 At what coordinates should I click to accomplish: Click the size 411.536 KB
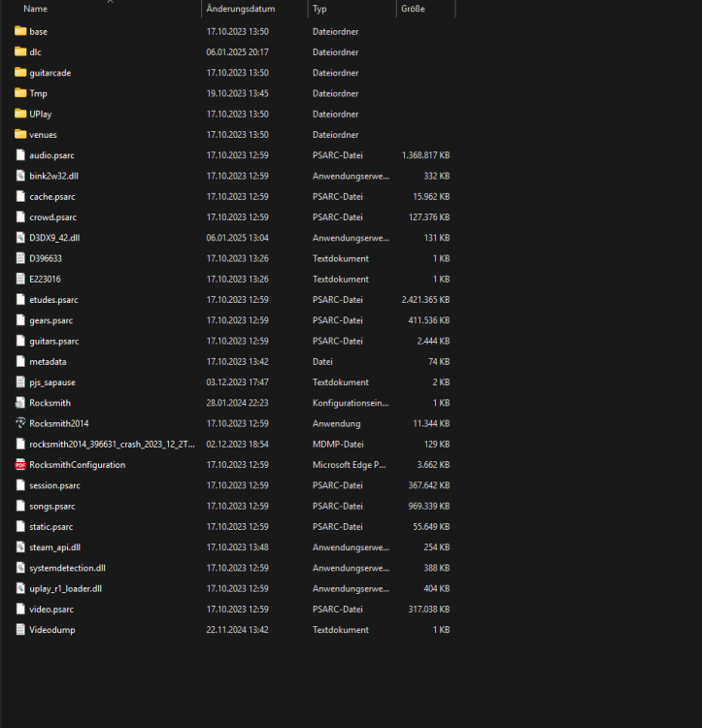[x=429, y=320]
